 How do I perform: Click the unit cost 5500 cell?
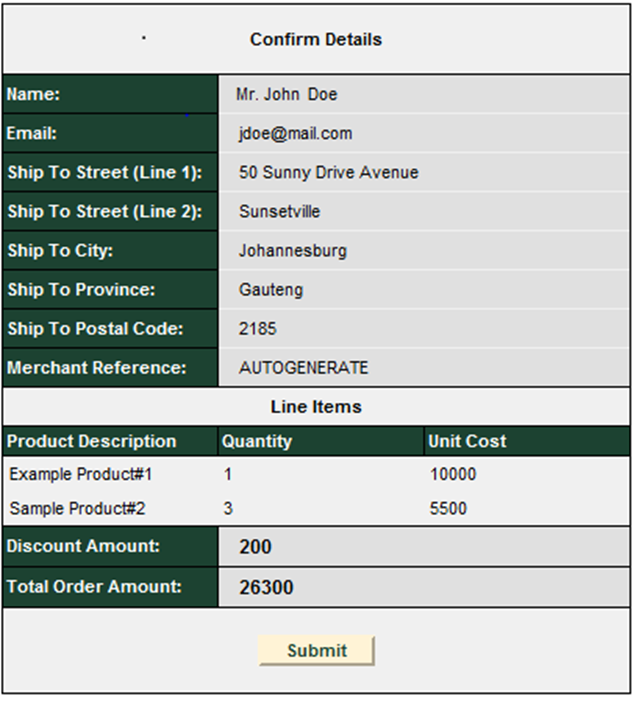(448, 509)
